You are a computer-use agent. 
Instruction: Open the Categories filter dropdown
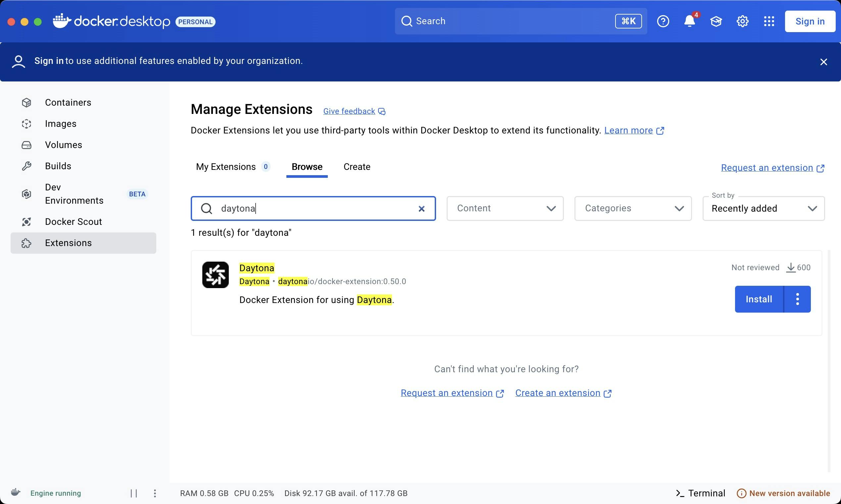pos(633,208)
